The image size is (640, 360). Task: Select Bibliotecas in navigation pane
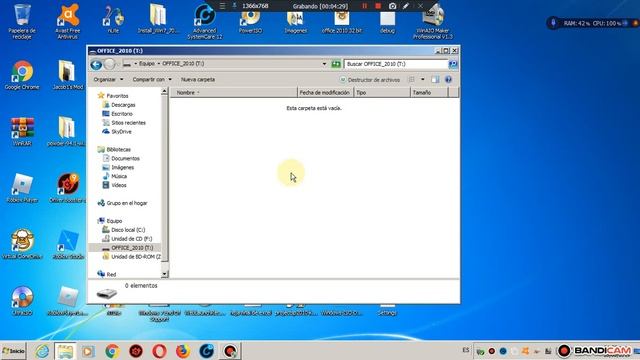114,149
